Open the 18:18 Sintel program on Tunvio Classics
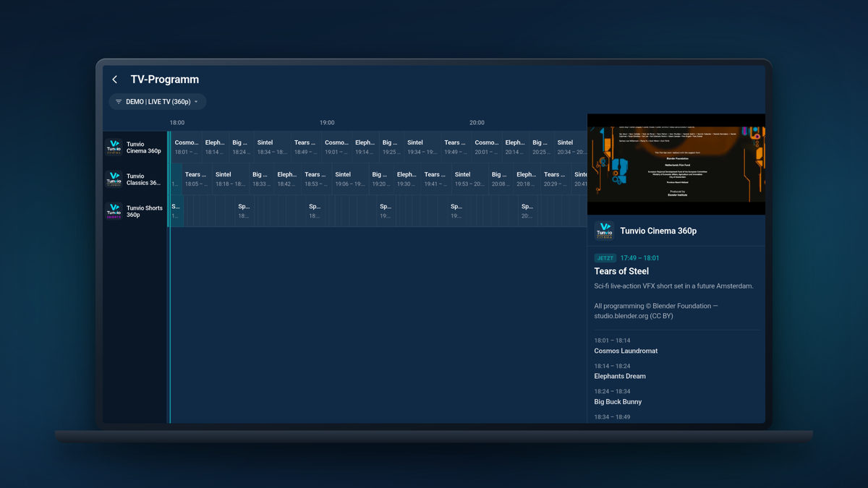868x488 pixels. click(231, 179)
